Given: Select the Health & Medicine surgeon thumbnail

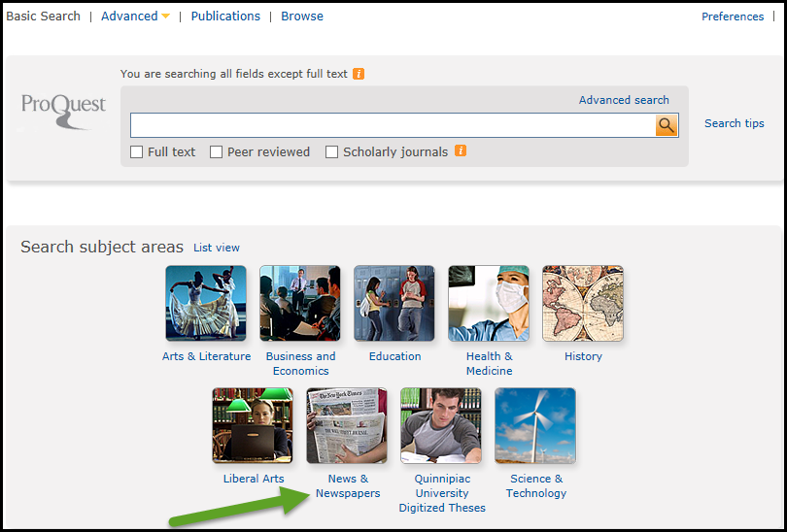Looking at the screenshot, I should tap(489, 303).
